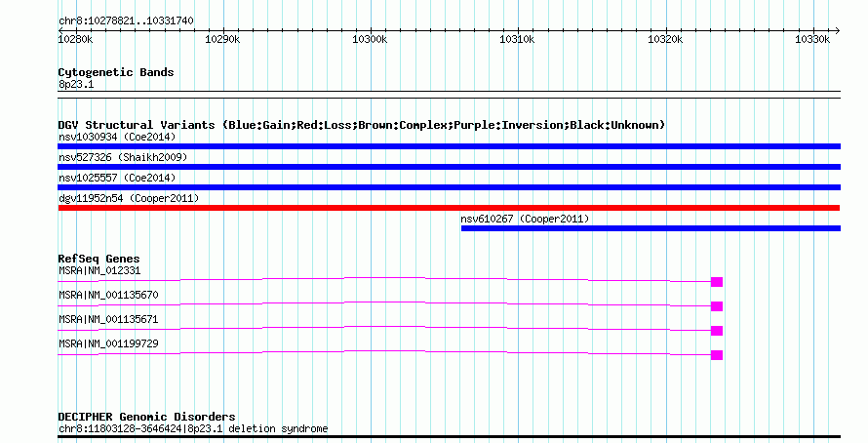This screenshot has width=868, height=443.
Task: Click the MSRA|NM_001135671 gene label
Action: 108,319
